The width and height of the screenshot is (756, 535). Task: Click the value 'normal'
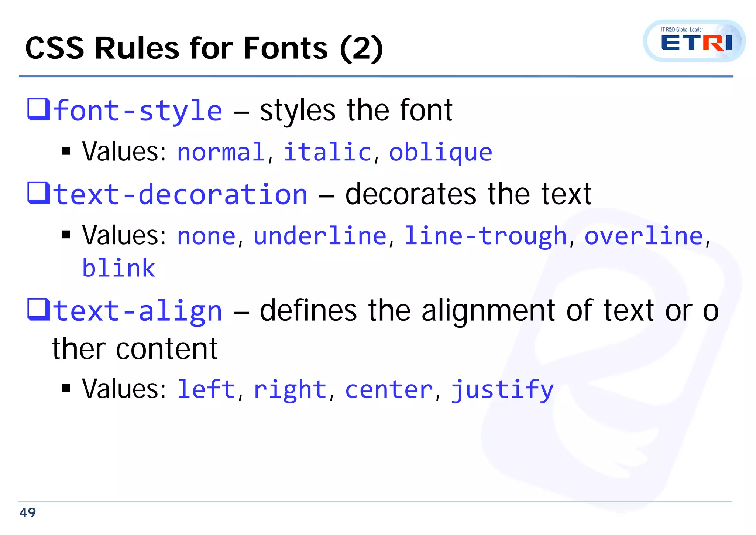click(221, 152)
